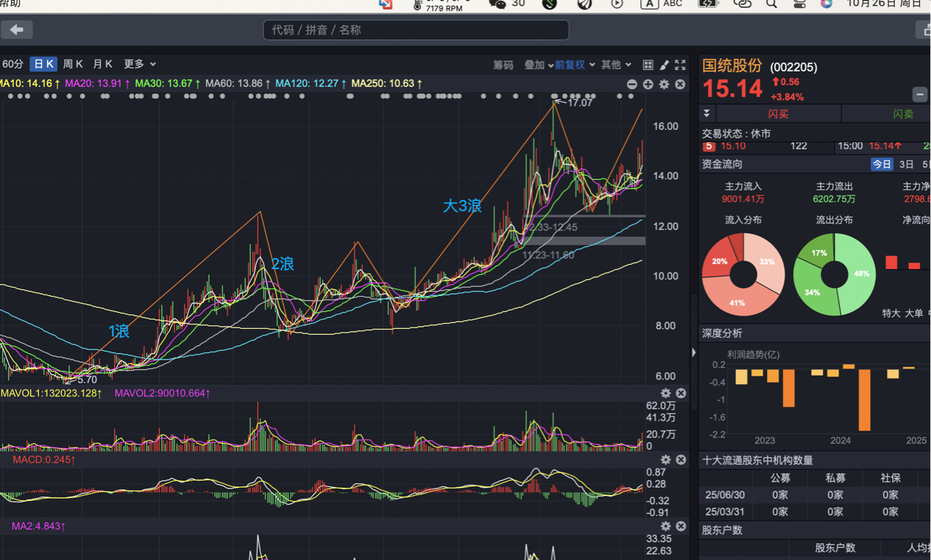Focus the 代码/拼音/名称 search field
Viewport: 931px width, 560px height.
(416, 30)
